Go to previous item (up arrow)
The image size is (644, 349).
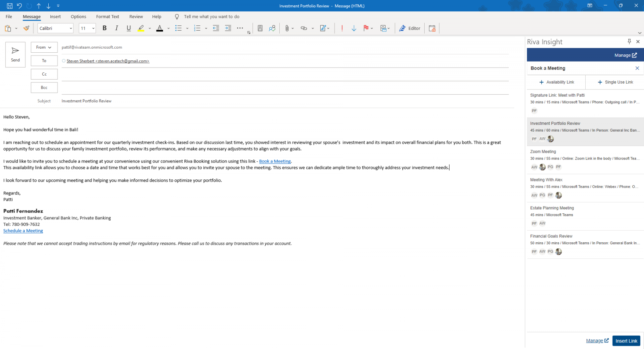click(39, 6)
